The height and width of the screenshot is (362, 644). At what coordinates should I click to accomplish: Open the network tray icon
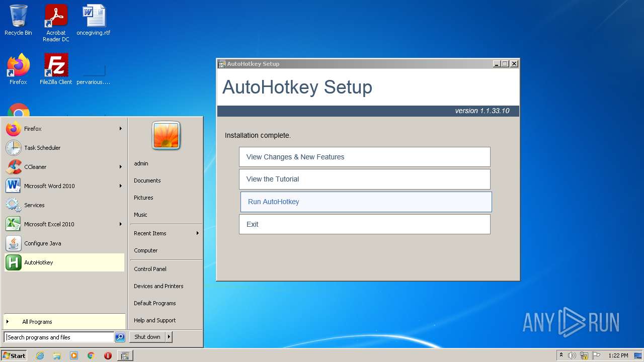[x=584, y=355]
